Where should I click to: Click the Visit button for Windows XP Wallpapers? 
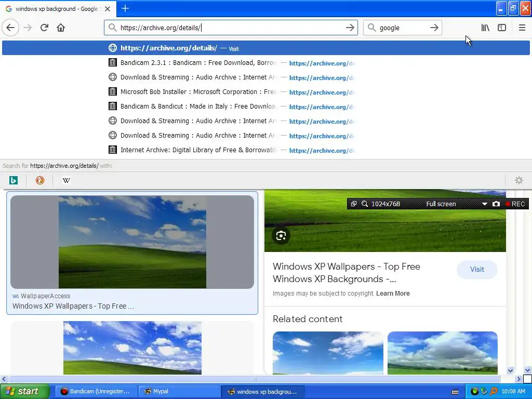point(477,270)
